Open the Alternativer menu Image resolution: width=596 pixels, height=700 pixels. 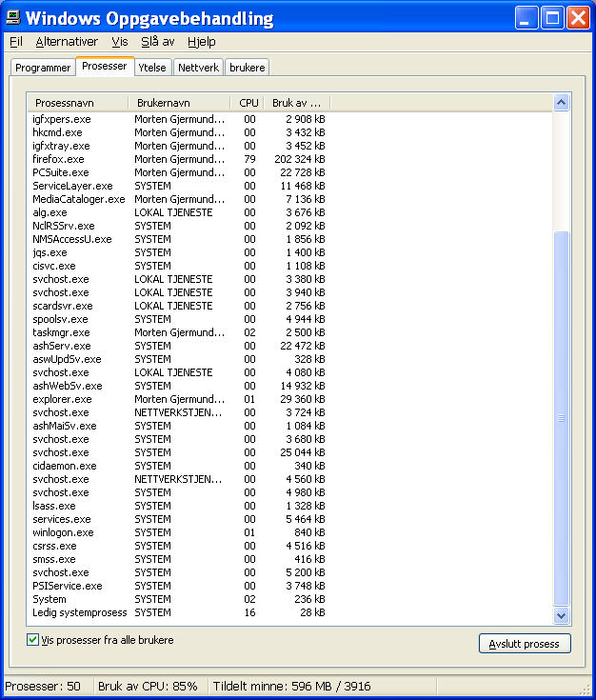[67, 42]
